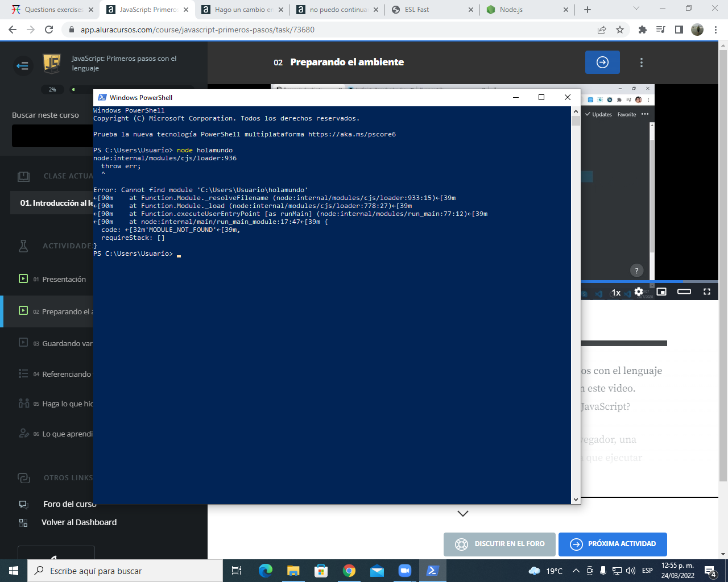Open the three-dot options menu beside lesson title
728x582 pixels.
point(642,63)
